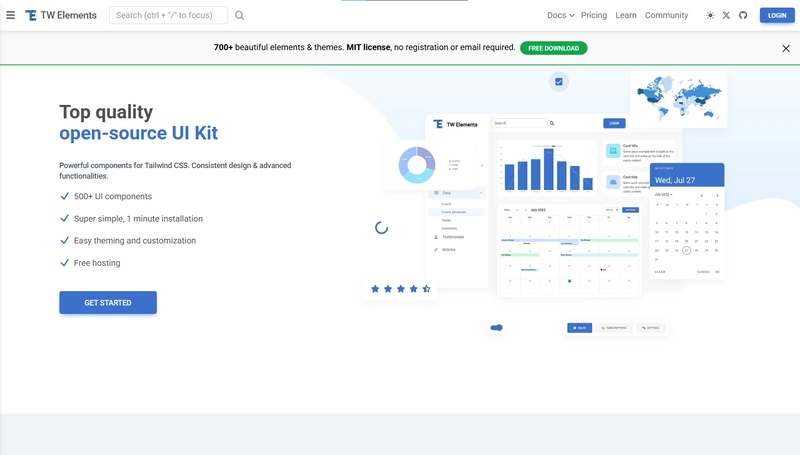Open the GitHub icon link

(743, 15)
